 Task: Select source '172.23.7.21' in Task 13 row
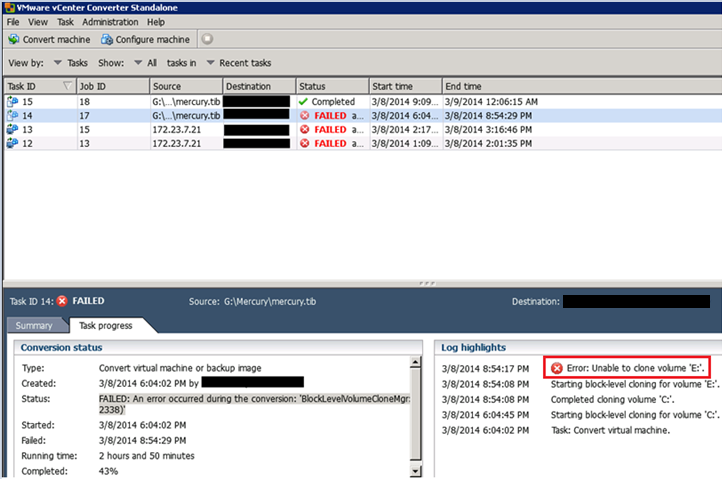pyautogui.click(x=177, y=129)
